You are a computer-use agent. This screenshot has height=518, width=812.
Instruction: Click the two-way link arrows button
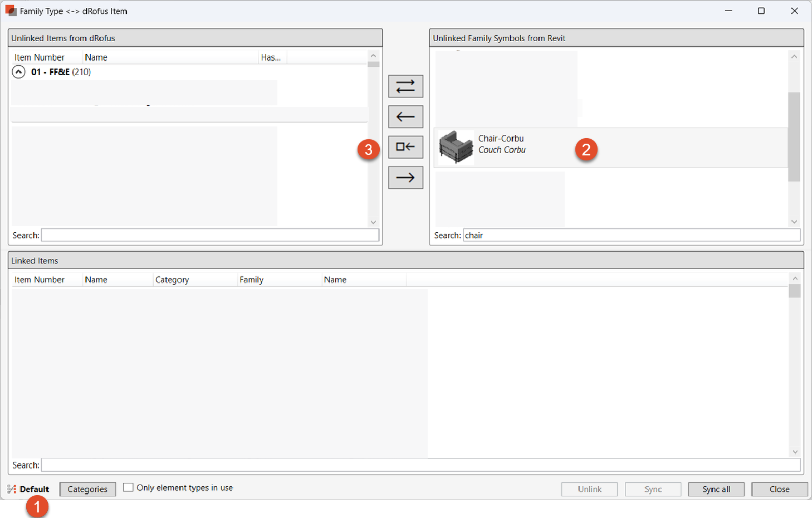click(x=405, y=86)
